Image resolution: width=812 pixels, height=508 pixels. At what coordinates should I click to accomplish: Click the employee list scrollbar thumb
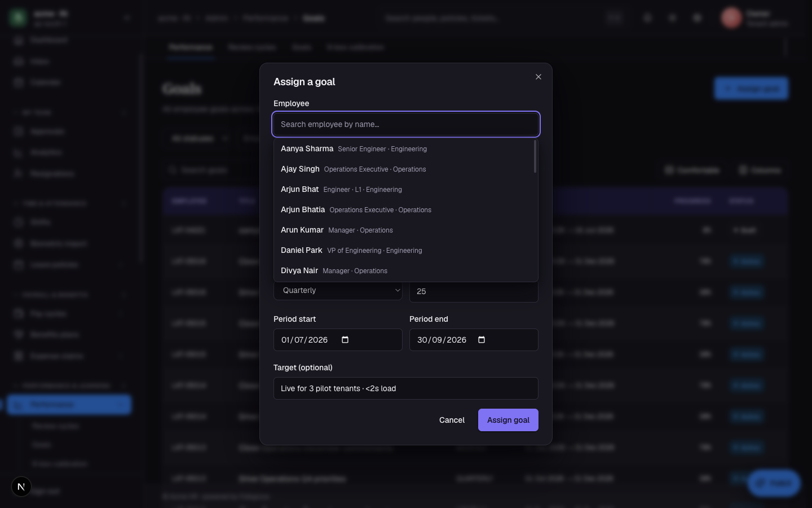pos(535,156)
